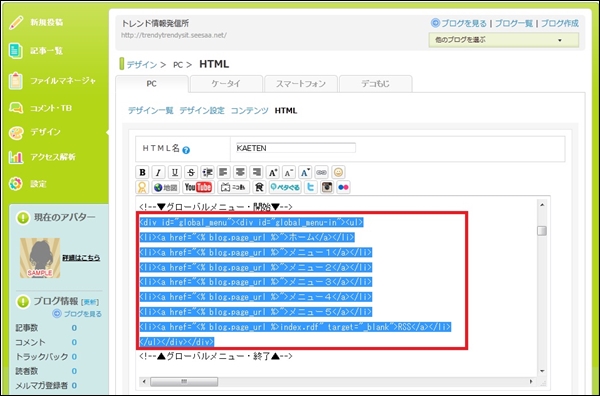Image resolution: width=600 pixels, height=396 pixels.
Task: Click 記事数 count value 0
Action: [x=74, y=328]
